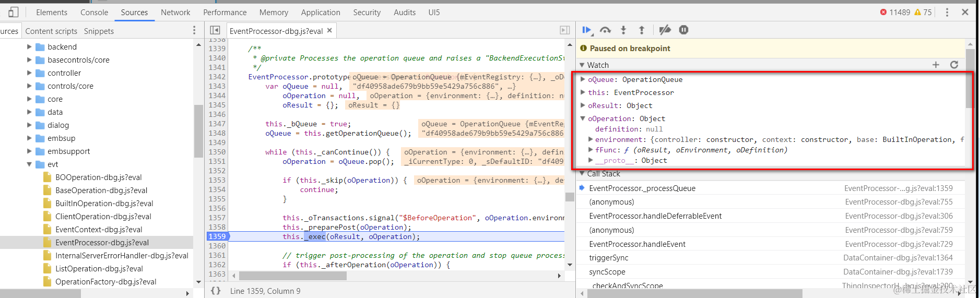Click the debugger sidebar vertical scrollbar
Viewport: 980px width, 298px height.
tap(970, 78)
